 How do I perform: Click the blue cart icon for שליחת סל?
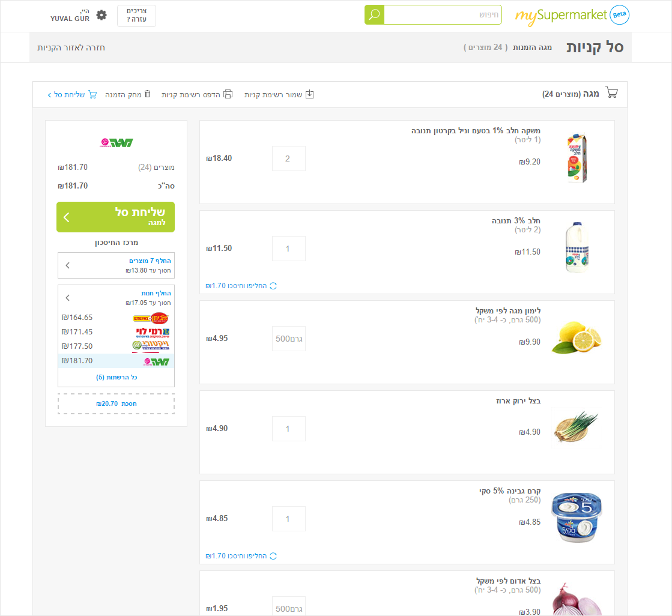pos(92,94)
